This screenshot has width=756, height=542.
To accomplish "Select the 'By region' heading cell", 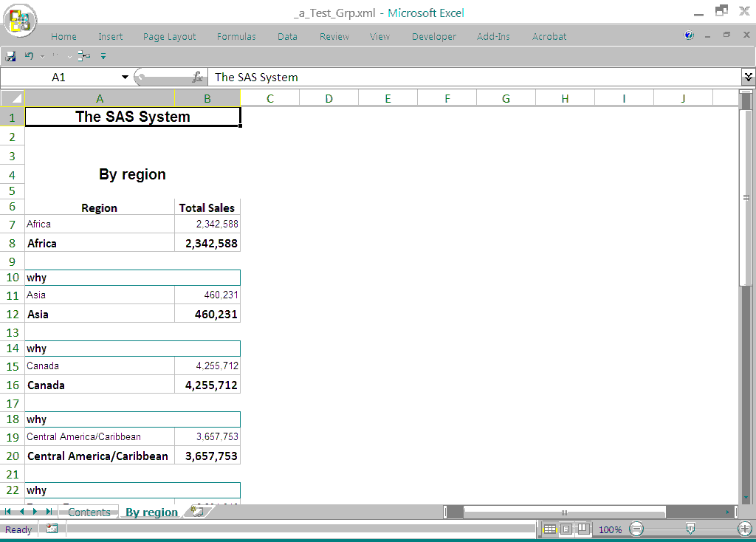I will coord(133,174).
